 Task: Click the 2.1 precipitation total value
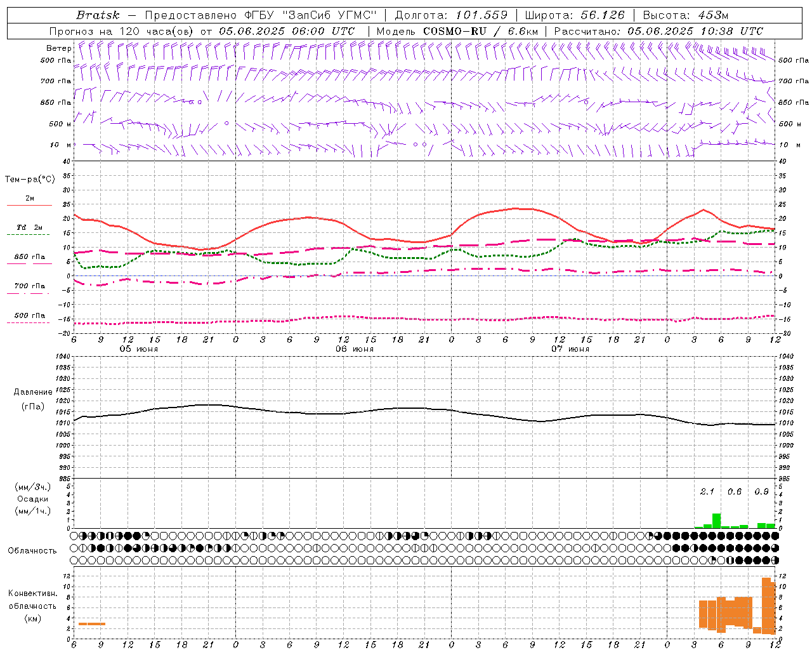pyautogui.click(x=707, y=491)
